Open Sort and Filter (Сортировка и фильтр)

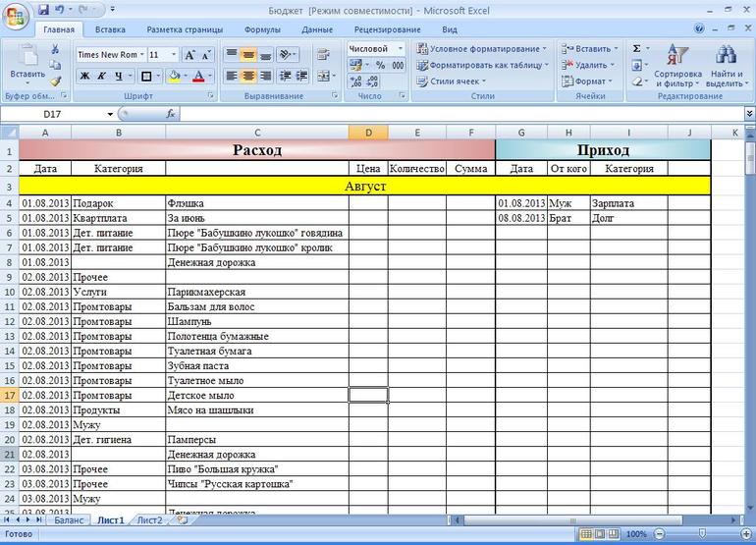[x=677, y=65]
